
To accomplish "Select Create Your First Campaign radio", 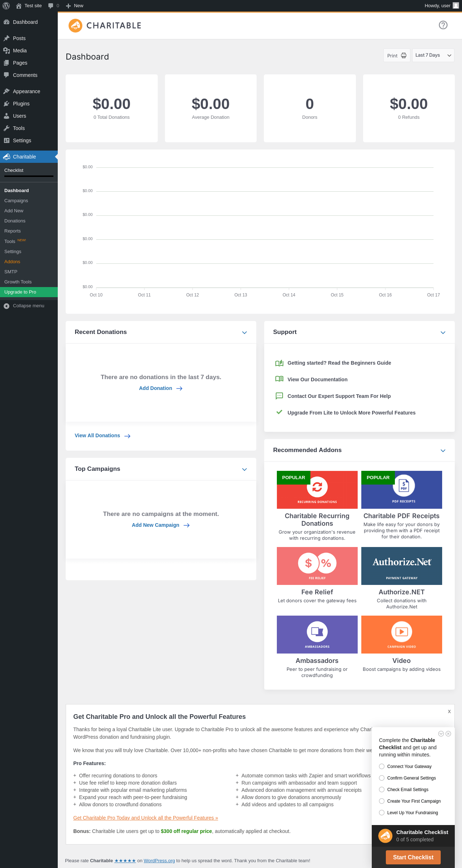I will tap(382, 801).
